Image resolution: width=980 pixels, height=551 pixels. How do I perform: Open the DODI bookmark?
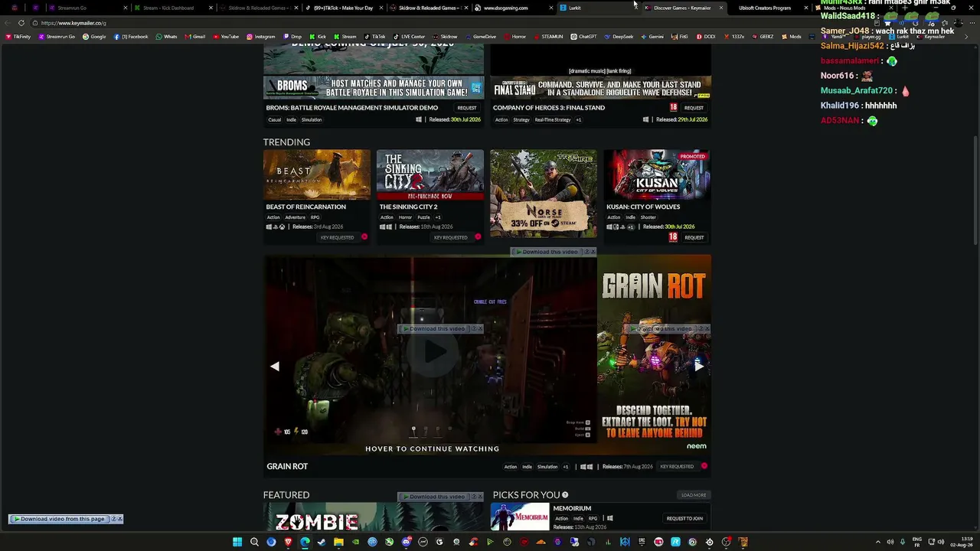(x=706, y=37)
